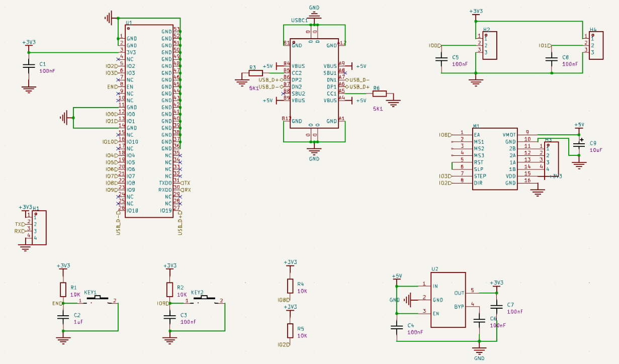
Task: Select resistor R1 10K symbol
Action: [x=63, y=290]
